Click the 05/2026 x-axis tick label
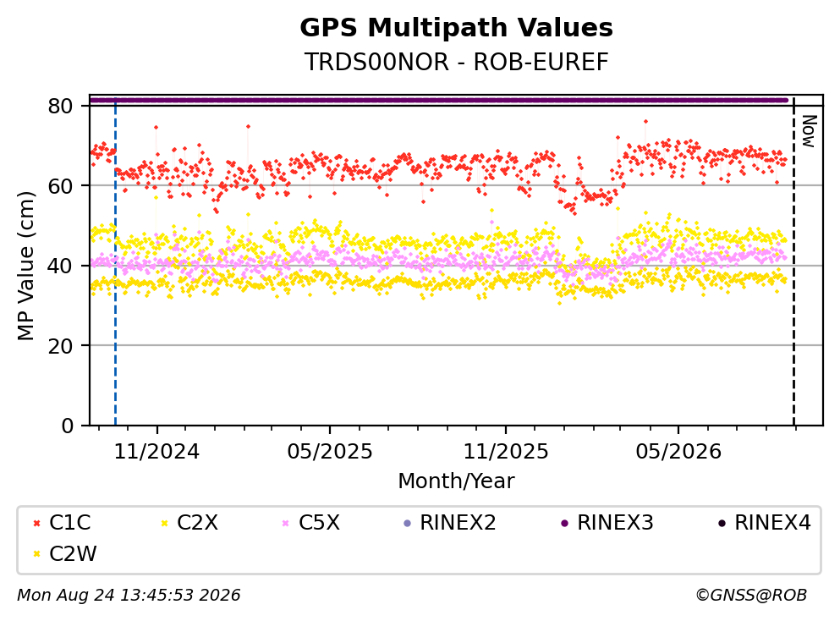 [678, 453]
